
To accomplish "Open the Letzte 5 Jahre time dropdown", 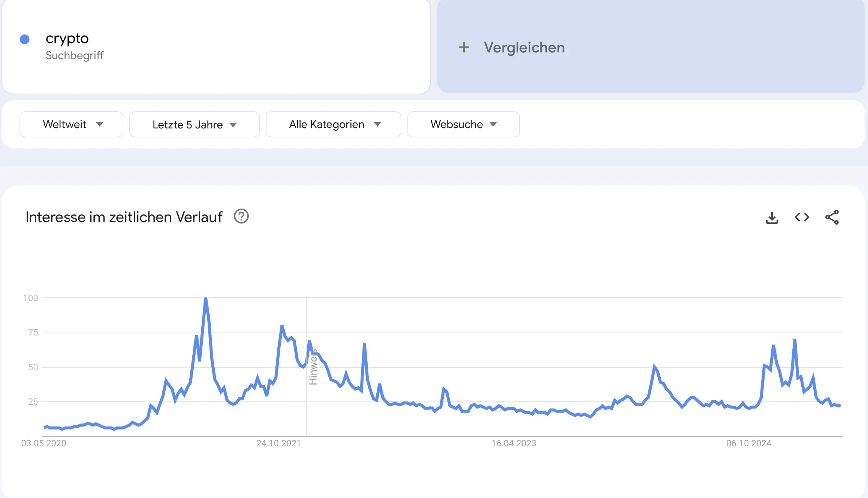I will click(x=194, y=124).
